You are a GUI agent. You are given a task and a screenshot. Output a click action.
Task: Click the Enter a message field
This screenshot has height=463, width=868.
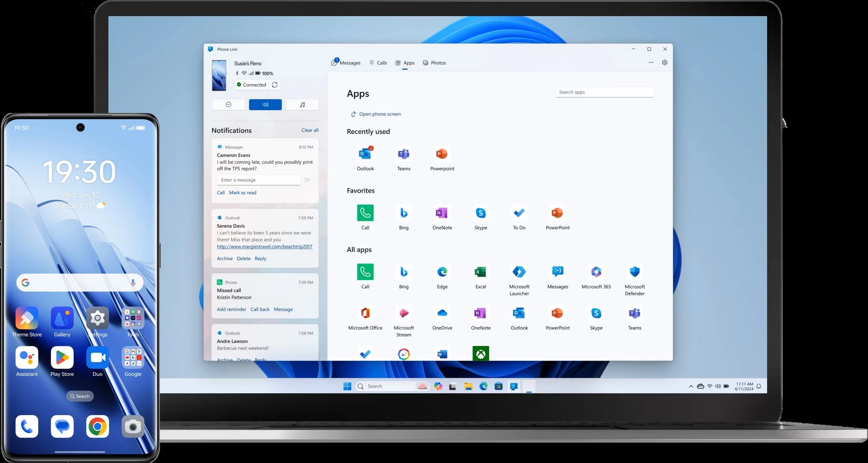tap(259, 180)
